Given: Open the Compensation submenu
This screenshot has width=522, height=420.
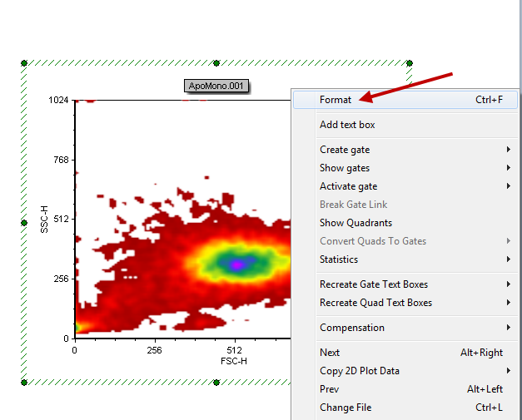Looking at the screenshot, I should (x=352, y=328).
